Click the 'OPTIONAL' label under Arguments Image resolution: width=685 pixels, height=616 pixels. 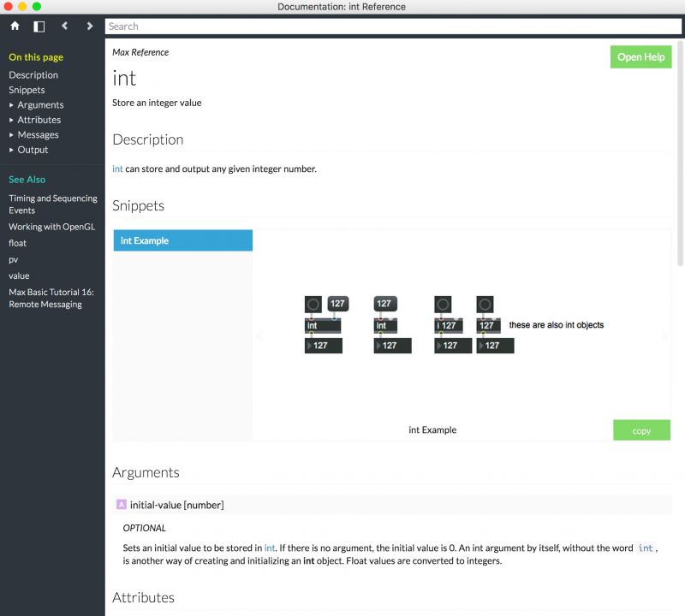tap(144, 528)
